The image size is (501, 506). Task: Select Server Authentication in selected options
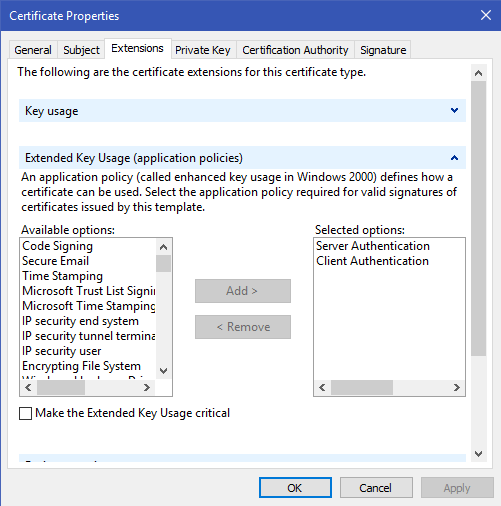click(373, 246)
